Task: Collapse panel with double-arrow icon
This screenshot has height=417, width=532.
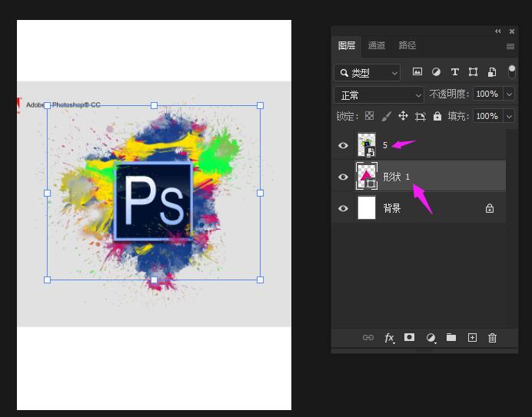Action: pos(497,31)
